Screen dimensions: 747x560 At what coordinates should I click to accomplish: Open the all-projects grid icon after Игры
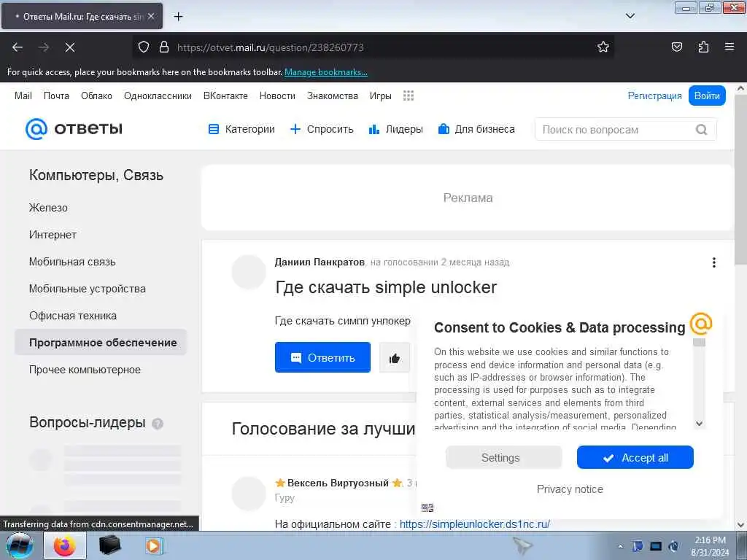(x=409, y=96)
